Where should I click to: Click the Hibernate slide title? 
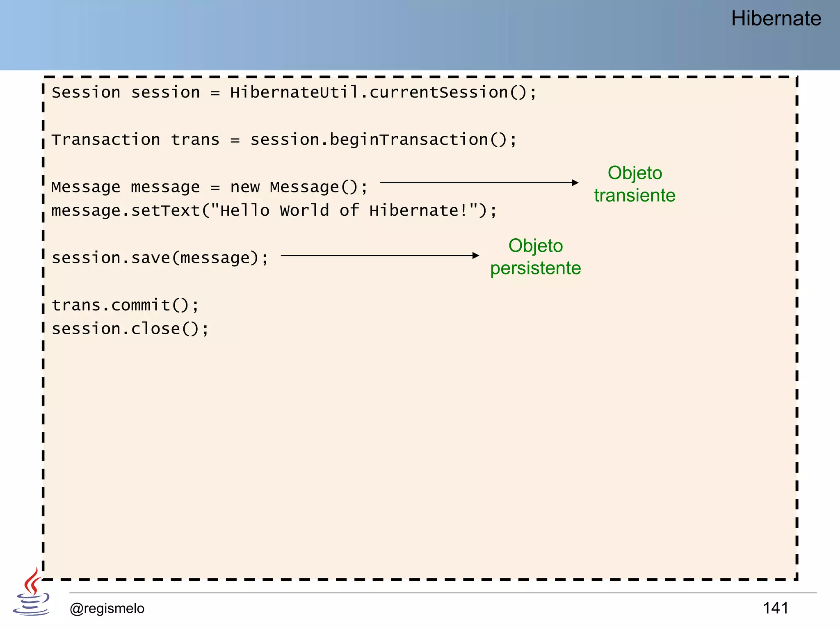[x=776, y=18]
